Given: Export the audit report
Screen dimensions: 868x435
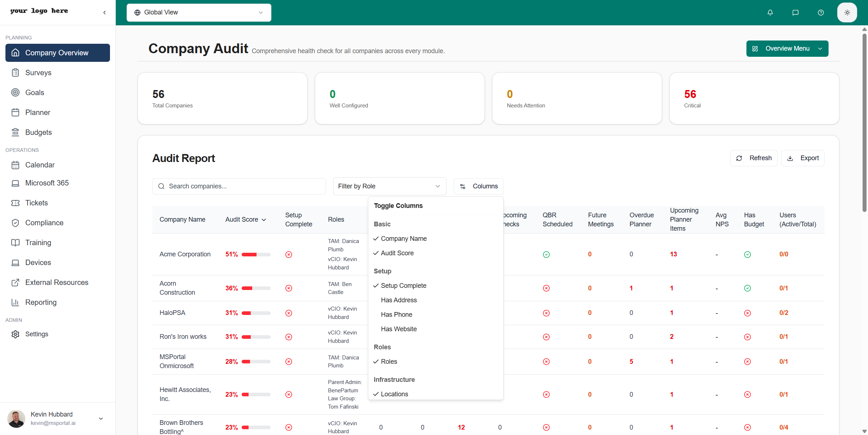Looking at the screenshot, I should click(803, 158).
